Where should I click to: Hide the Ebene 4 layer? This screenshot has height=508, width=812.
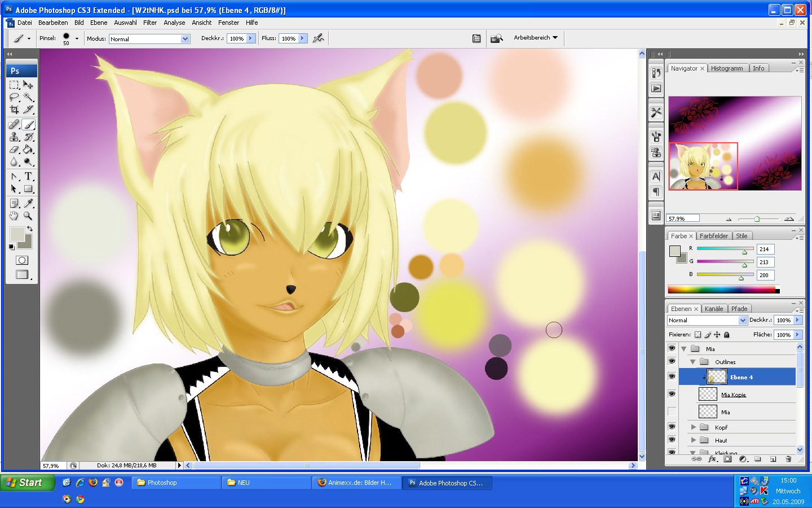672,376
